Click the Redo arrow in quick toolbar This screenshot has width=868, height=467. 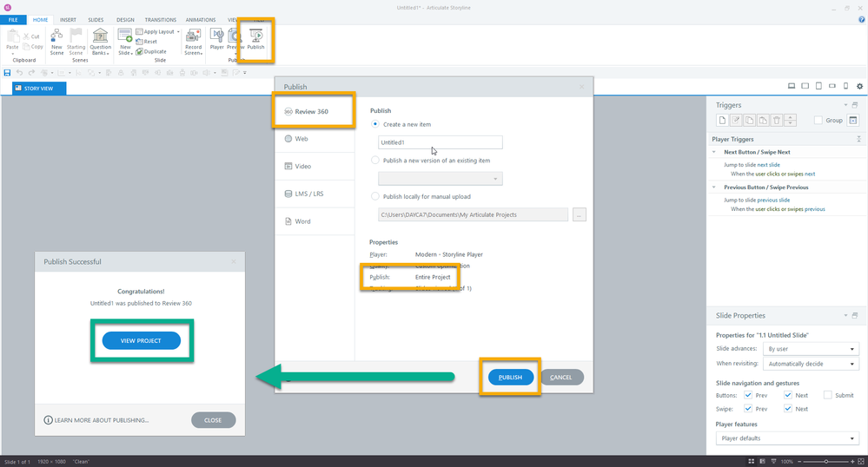click(31, 73)
